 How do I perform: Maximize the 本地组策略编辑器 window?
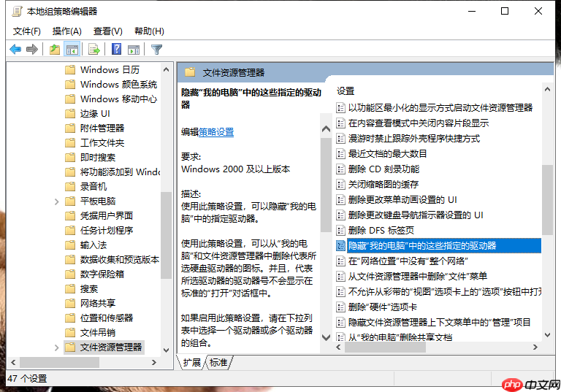click(x=505, y=12)
